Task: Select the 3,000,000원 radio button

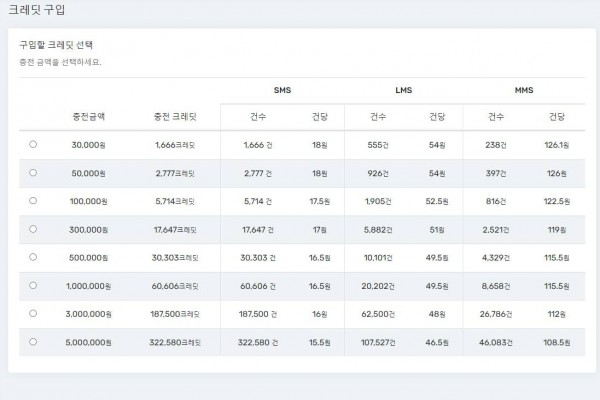Action: [x=33, y=313]
